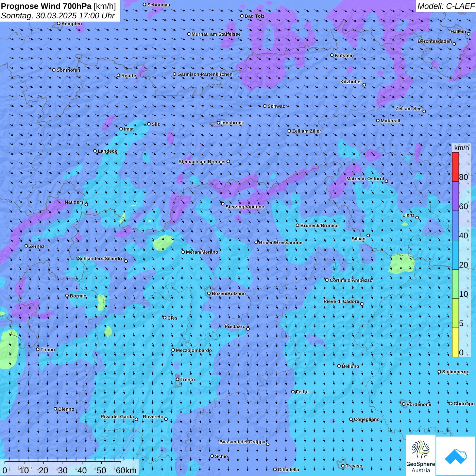Click the purple 60 km/h legend color
This screenshot has height=476, width=476.
click(455, 197)
